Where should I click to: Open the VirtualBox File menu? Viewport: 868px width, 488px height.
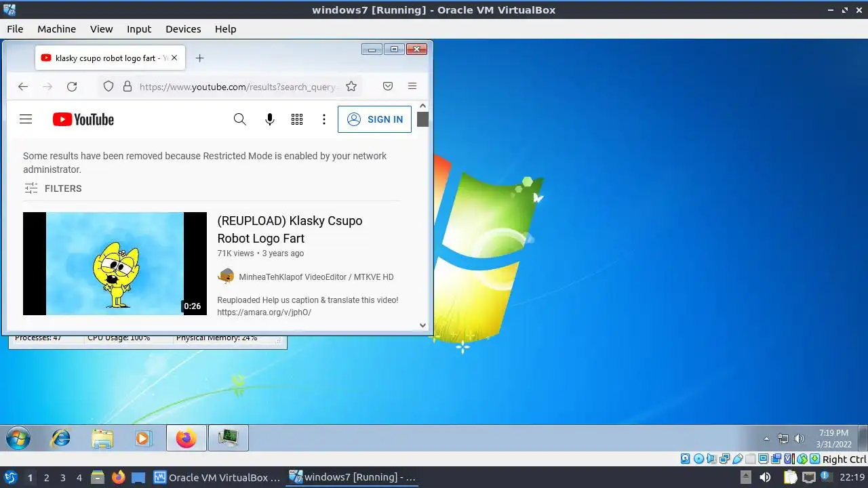coord(15,28)
